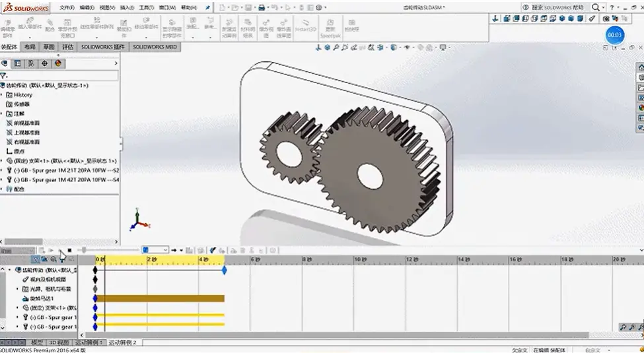
Task: Open the Insert menu
Action: pos(127,7)
